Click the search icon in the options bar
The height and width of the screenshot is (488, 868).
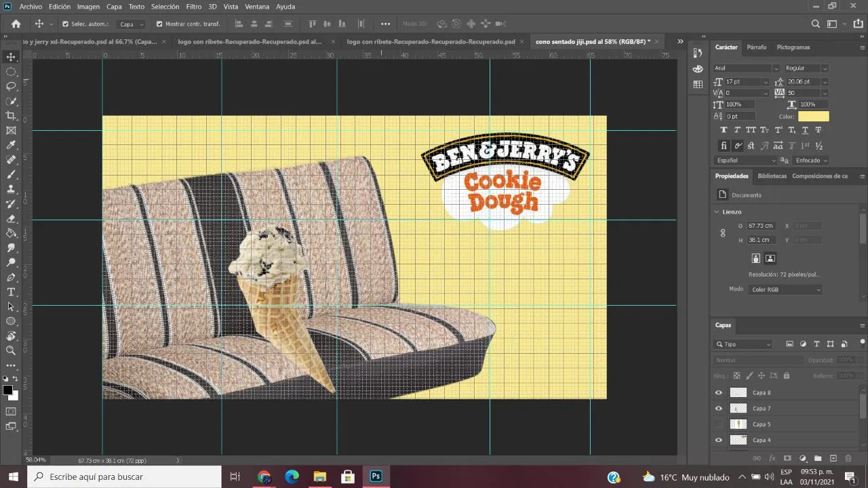816,24
